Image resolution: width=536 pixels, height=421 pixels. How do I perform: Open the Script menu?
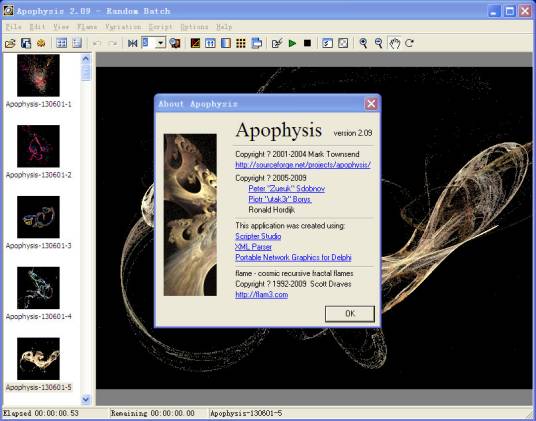(x=160, y=27)
